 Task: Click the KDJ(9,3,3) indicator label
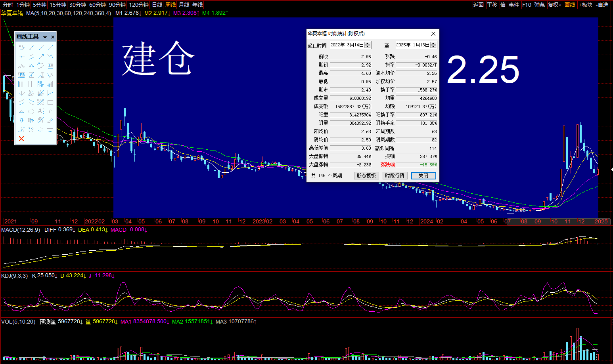point(15,276)
